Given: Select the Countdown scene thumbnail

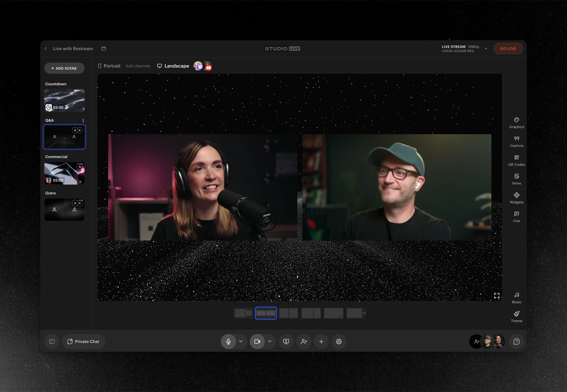Looking at the screenshot, I should 65,100.
